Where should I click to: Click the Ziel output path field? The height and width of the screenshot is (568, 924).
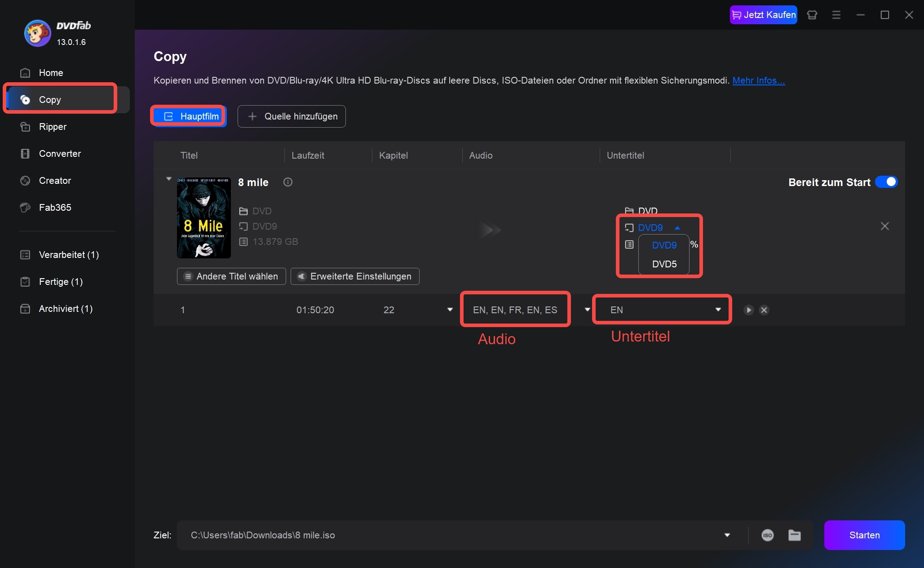[x=449, y=535]
